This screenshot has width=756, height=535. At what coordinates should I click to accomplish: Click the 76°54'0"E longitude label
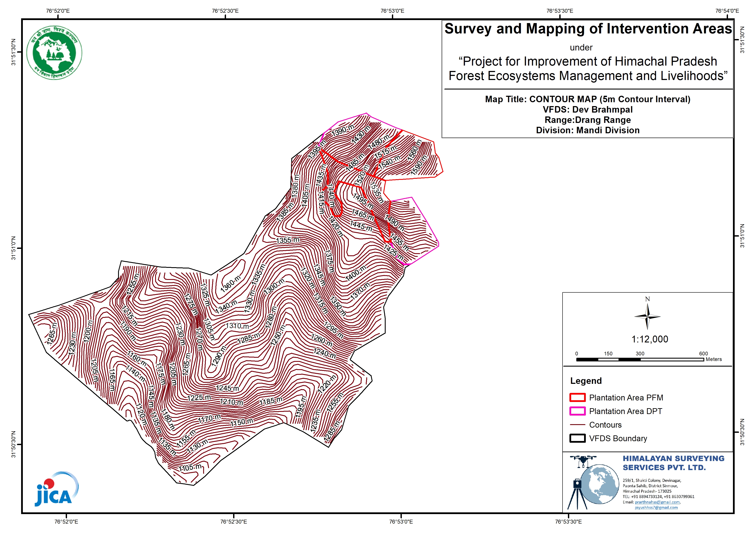point(727,11)
